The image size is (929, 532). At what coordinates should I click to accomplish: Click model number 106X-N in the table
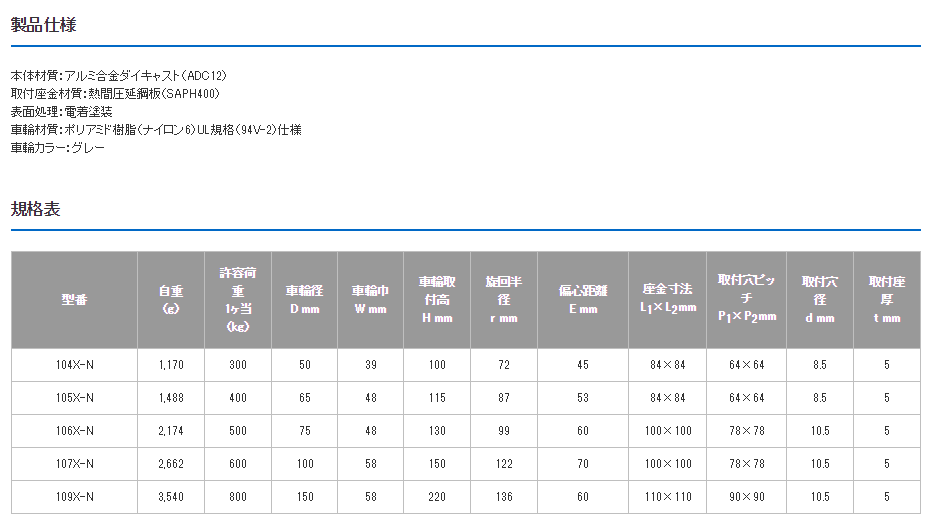click(74, 431)
